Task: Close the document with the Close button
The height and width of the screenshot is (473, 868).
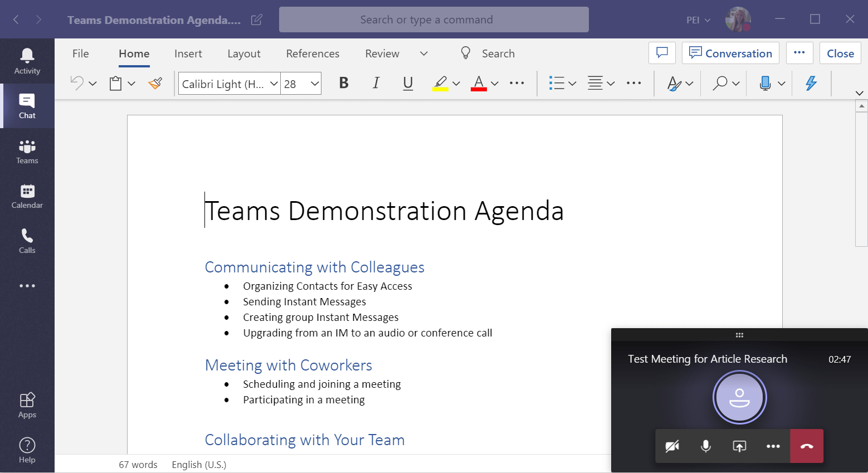Action: 840,53
